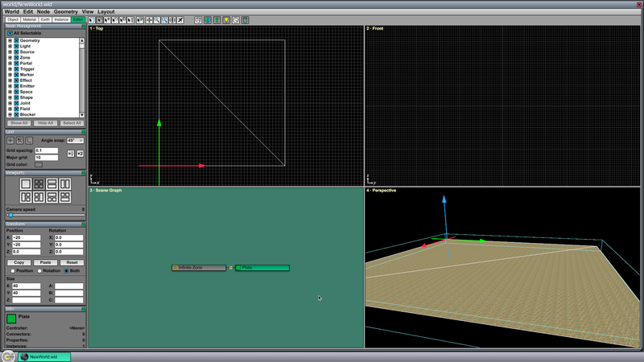Expand the Space tree node
Screen dimensions: 644x362
pyautogui.click(x=10, y=92)
